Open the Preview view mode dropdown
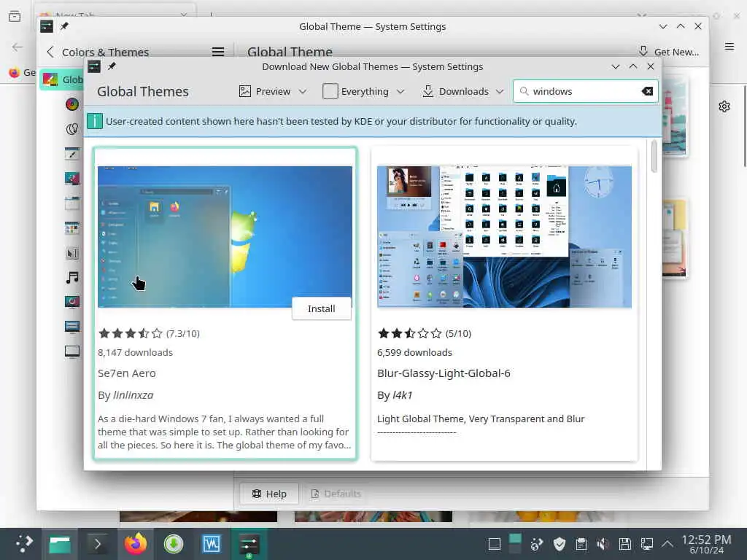 273,91
